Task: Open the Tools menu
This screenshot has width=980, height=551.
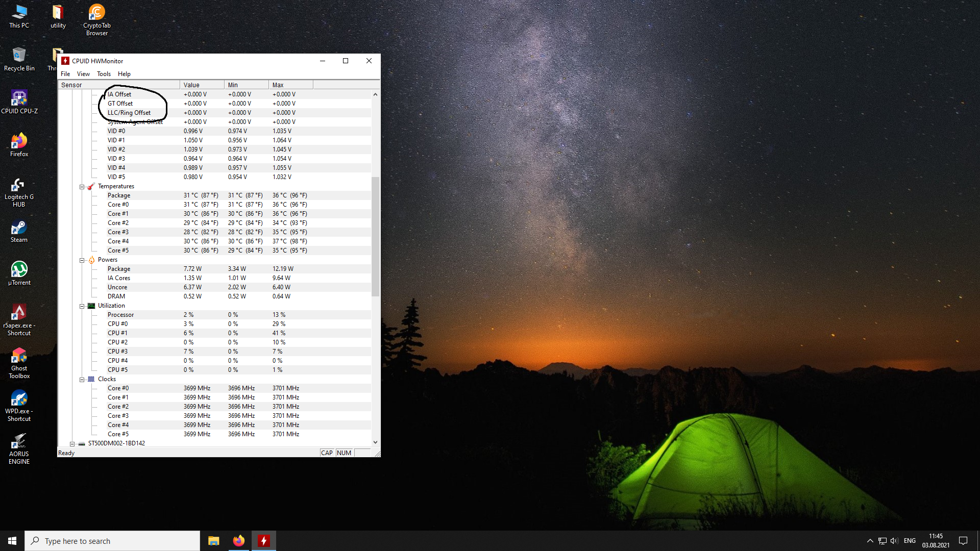Action: 104,74
